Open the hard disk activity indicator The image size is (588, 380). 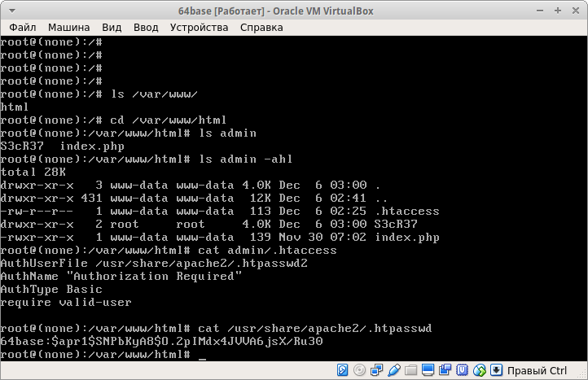[x=342, y=370]
